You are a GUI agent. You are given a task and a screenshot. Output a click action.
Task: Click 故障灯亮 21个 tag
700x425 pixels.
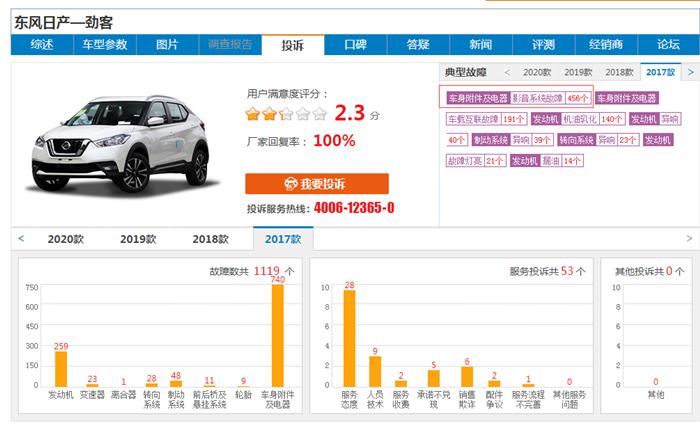(x=476, y=161)
